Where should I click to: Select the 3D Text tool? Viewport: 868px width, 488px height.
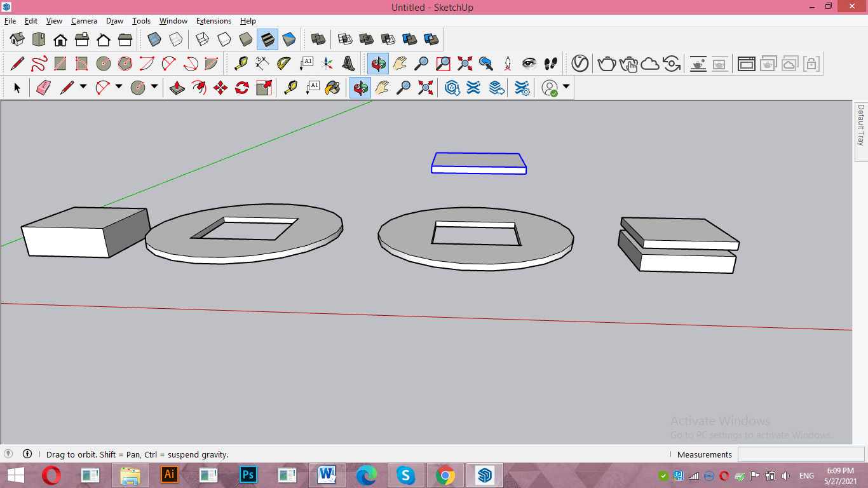349,63
